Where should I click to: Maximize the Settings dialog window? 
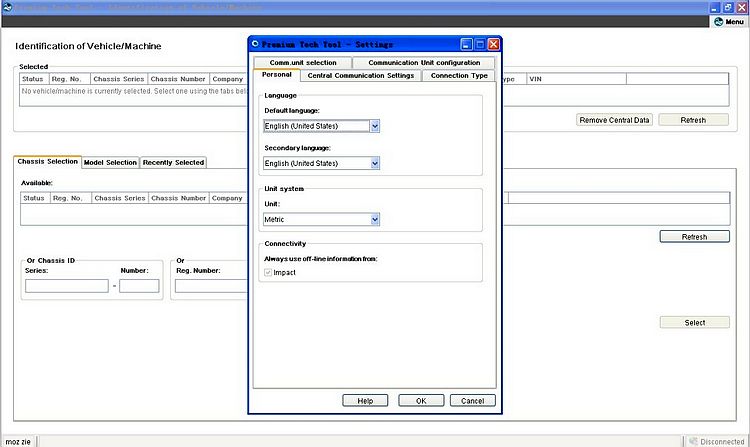click(x=480, y=44)
